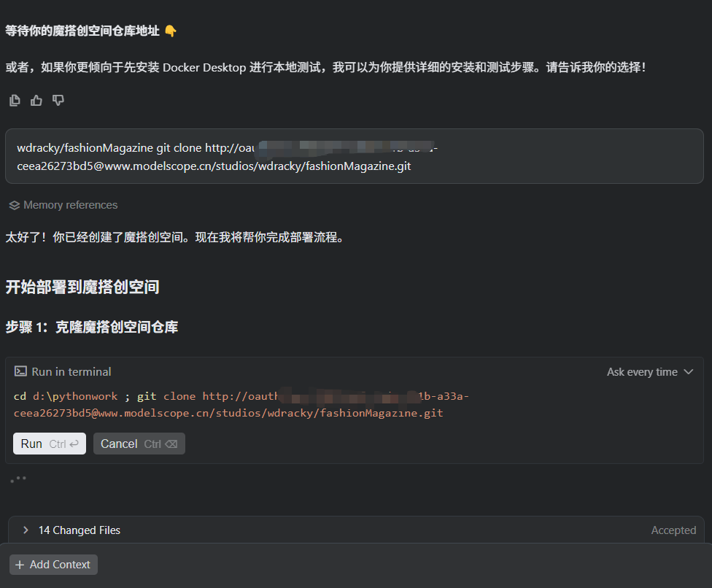This screenshot has width=712, height=588.
Task: Click the text 等待你的魔搭创空间仓库地址
Action: (x=82, y=31)
